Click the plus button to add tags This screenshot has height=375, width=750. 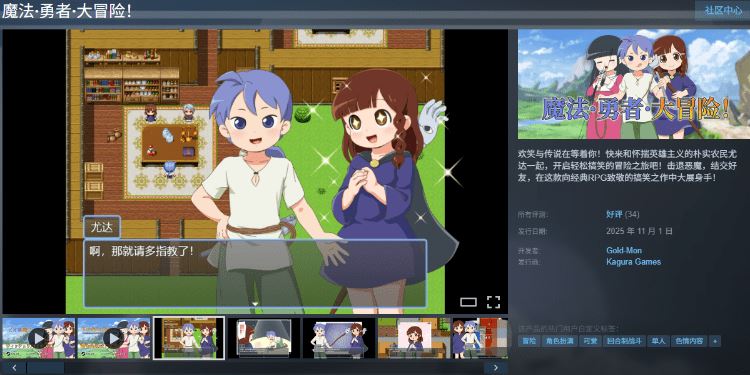tap(715, 341)
